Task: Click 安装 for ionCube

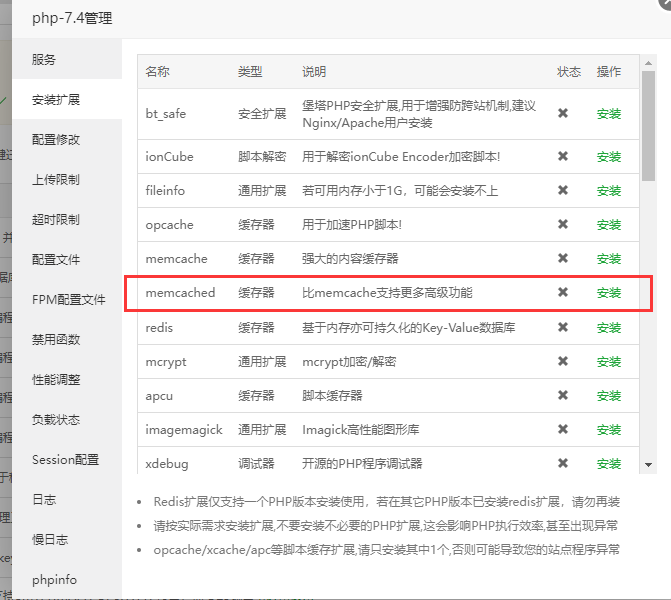Action: 609,157
